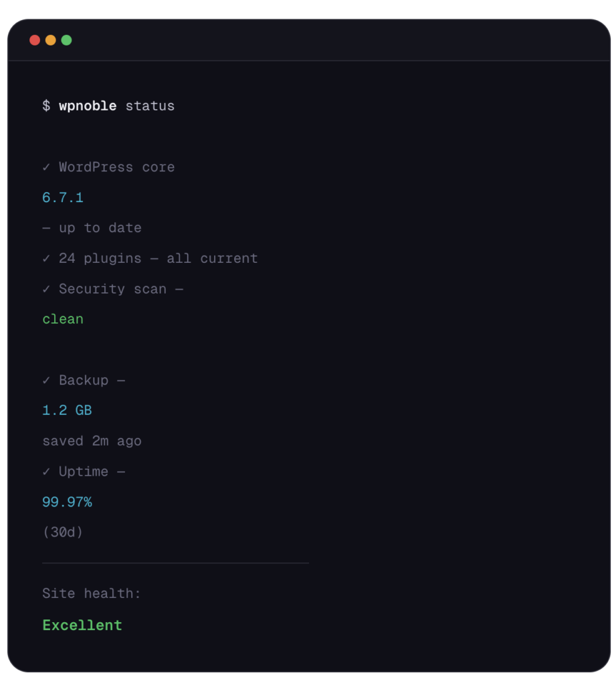Click the word status in the command
Viewport: 616px width, 685px height.
[150, 106]
